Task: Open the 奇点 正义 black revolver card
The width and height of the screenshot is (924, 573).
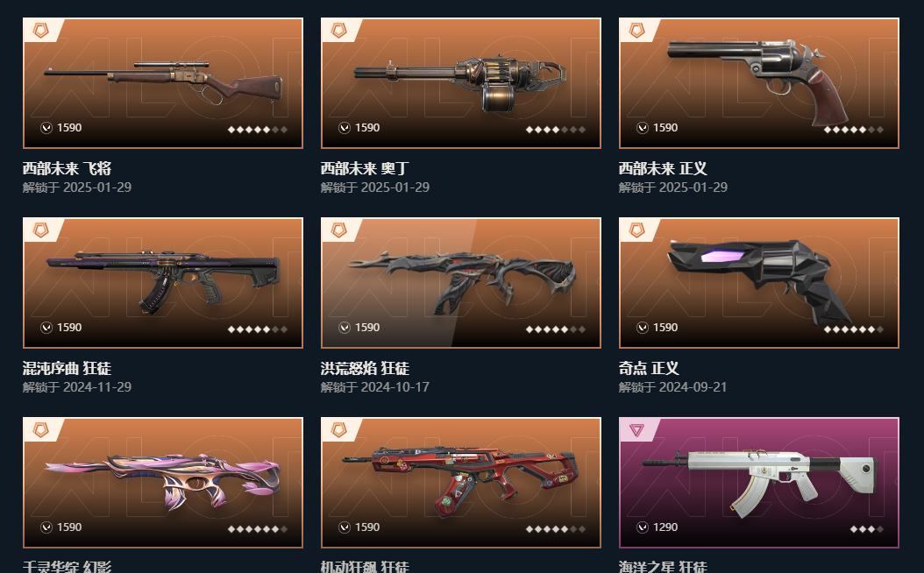Action: (759, 283)
